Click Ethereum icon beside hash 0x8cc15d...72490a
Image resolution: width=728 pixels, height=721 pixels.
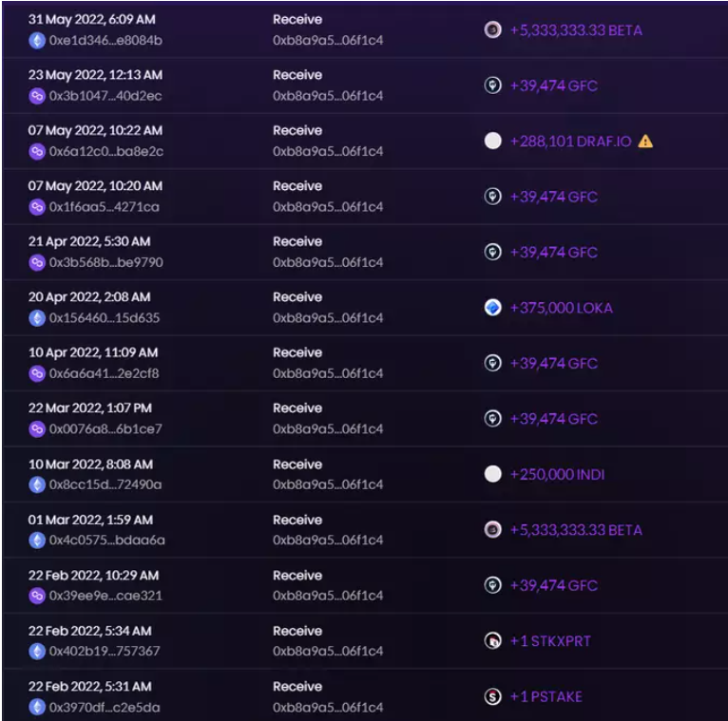(37, 484)
